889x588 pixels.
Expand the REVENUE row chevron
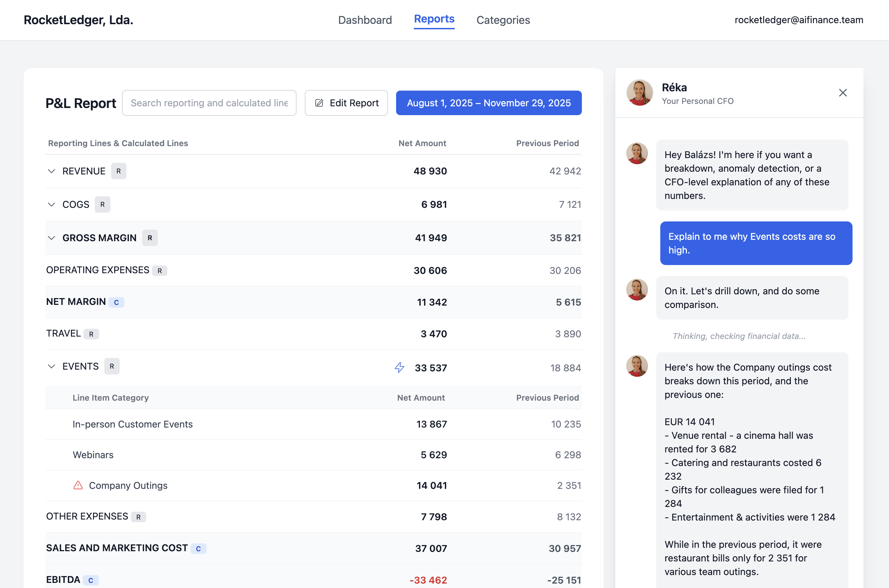[x=52, y=171]
